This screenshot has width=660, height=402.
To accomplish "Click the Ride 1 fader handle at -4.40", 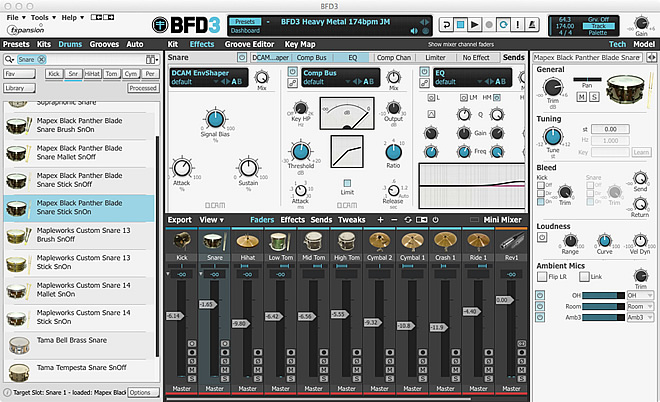I will coord(471,311).
